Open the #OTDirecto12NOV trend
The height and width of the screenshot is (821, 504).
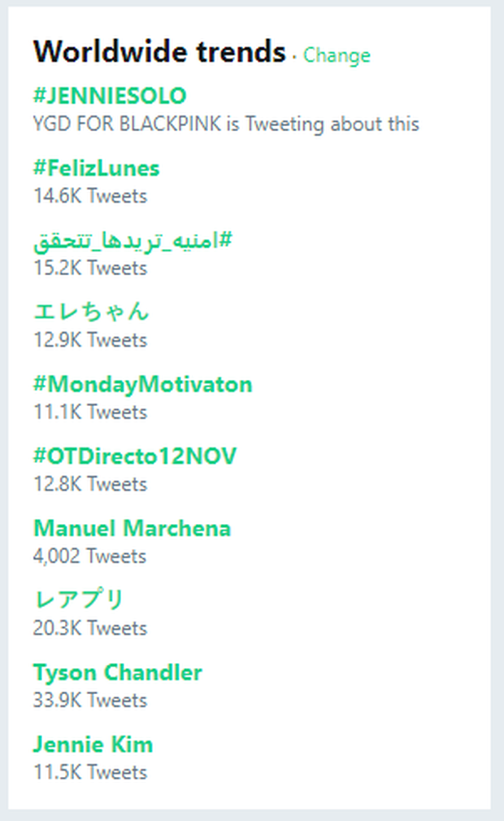[x=135, y=456]
